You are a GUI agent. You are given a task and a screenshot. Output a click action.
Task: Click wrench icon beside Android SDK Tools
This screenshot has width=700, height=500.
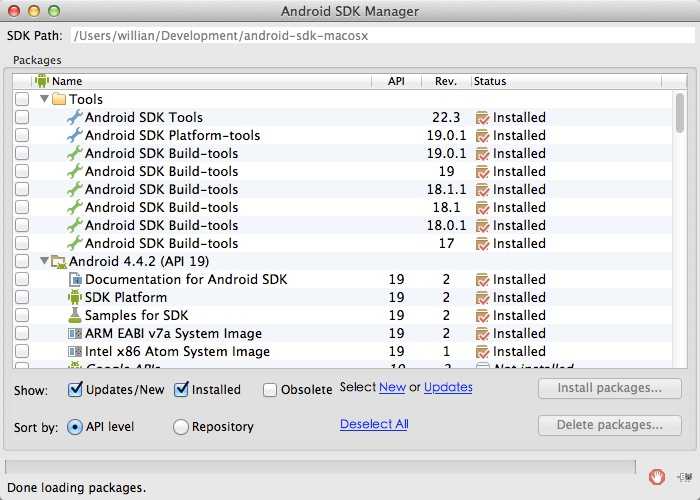pyautogui.click(x=75, y=117)
